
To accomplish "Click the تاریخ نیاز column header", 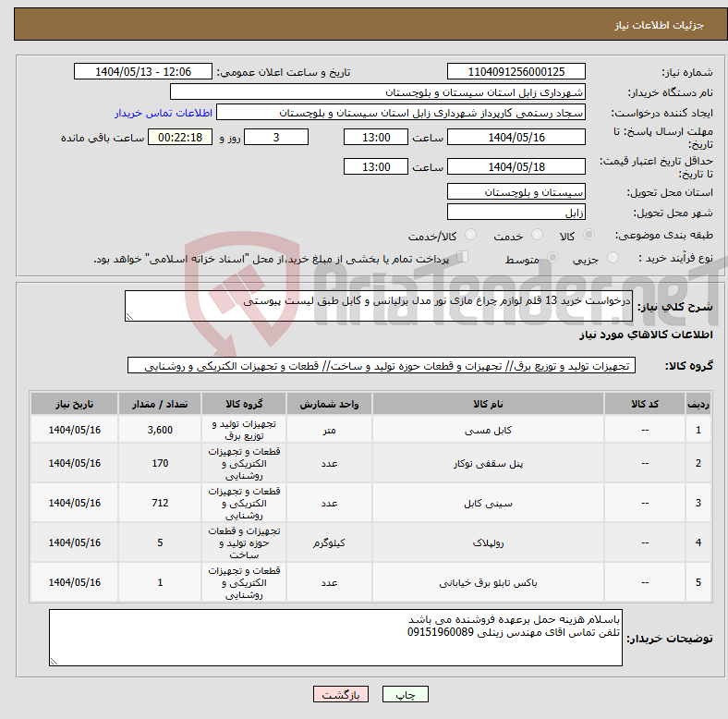I will click(x=74, y=404).
